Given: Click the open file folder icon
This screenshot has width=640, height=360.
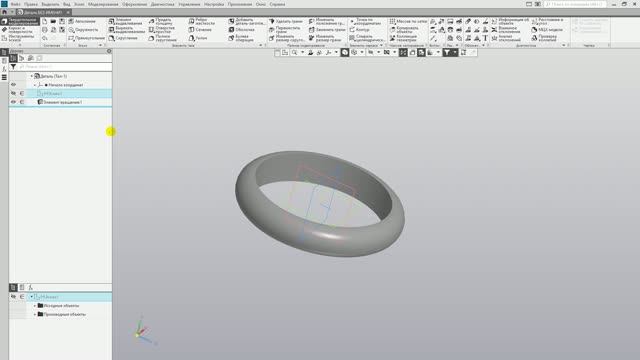Looking at the screenshot, I should click(x=53, y=21).
